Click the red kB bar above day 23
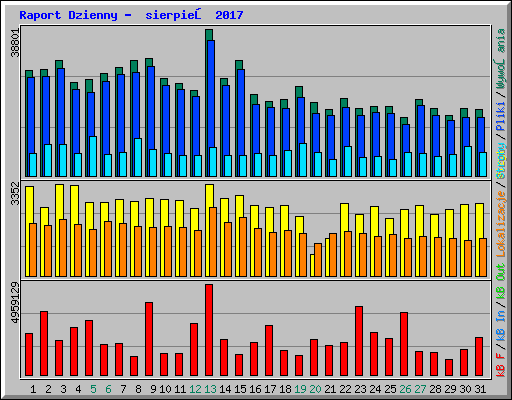Screen dimensions: 512x400 click(x=359, y=341)
